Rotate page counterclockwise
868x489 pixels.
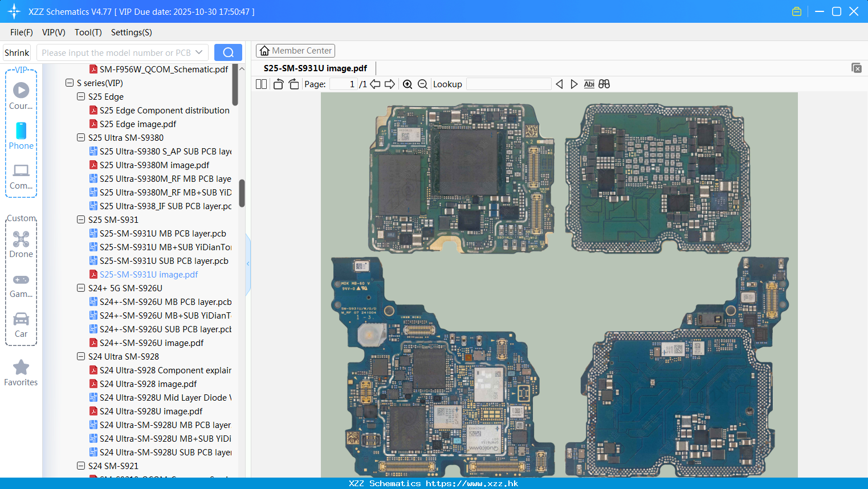coord(278,84)
